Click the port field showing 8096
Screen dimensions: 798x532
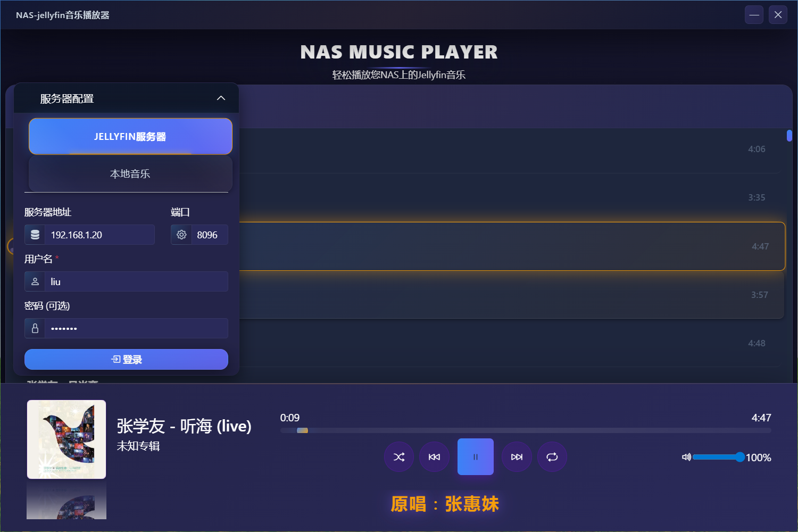point(210,235)
